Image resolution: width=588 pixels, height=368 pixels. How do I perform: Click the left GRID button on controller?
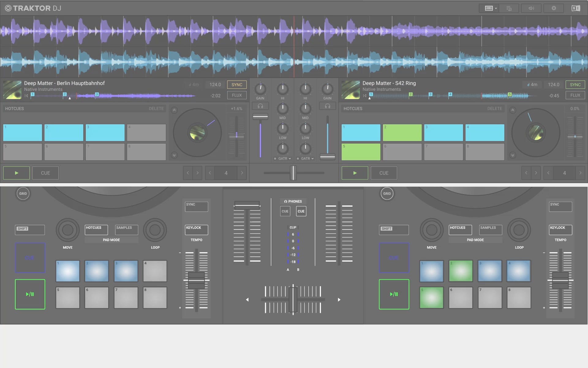pos(23,194)
